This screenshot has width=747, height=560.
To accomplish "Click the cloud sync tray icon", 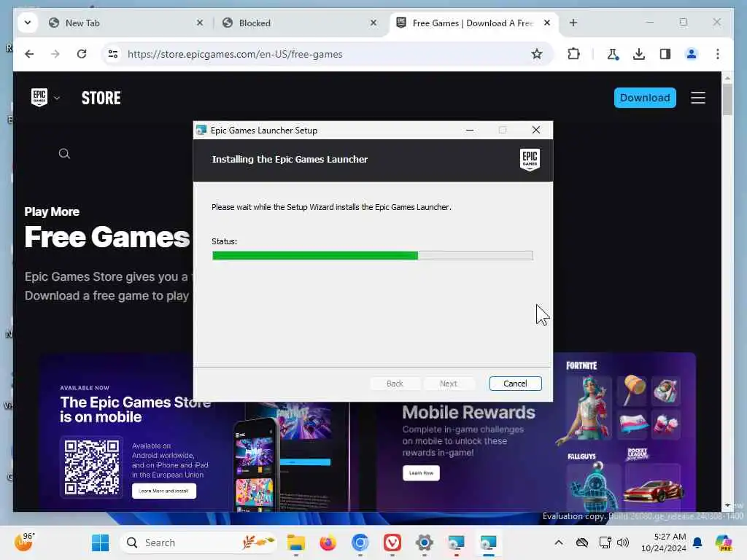I will 581,542.
